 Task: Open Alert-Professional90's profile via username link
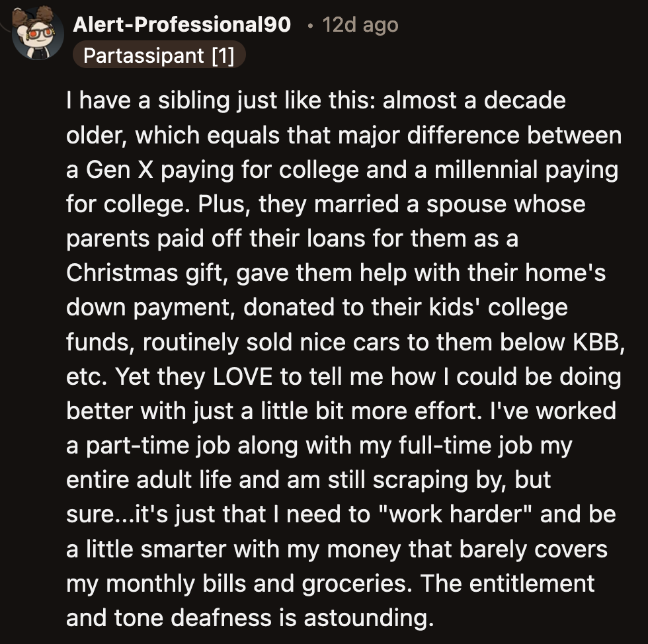click(182, 26)
